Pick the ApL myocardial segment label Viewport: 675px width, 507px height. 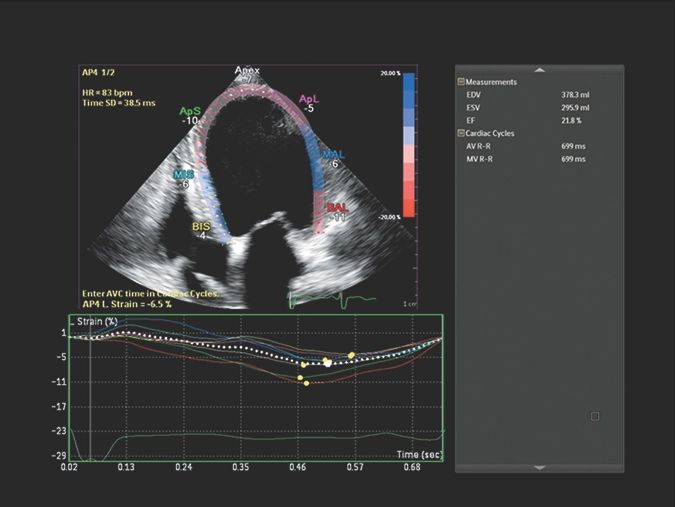(310, 99)
